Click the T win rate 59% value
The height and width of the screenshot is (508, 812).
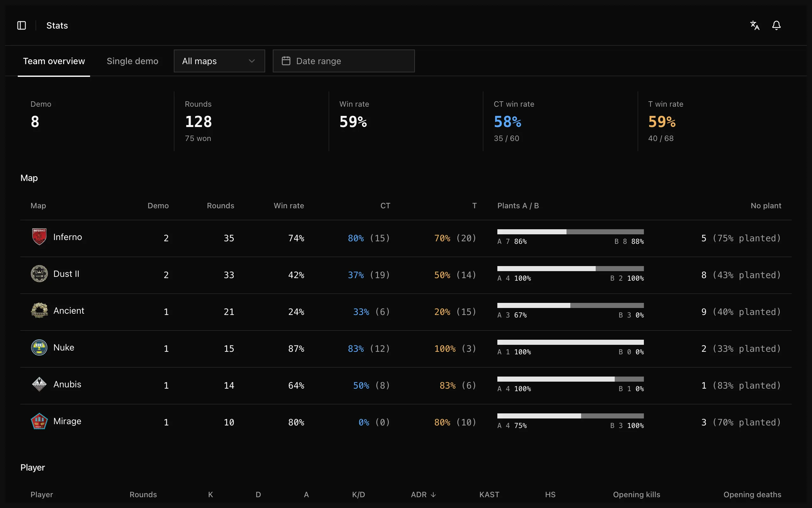(662, 122)
